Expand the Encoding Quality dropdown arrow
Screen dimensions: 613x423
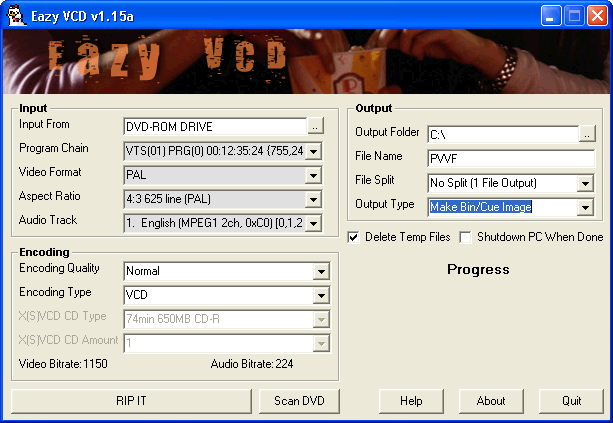point(321,271)
